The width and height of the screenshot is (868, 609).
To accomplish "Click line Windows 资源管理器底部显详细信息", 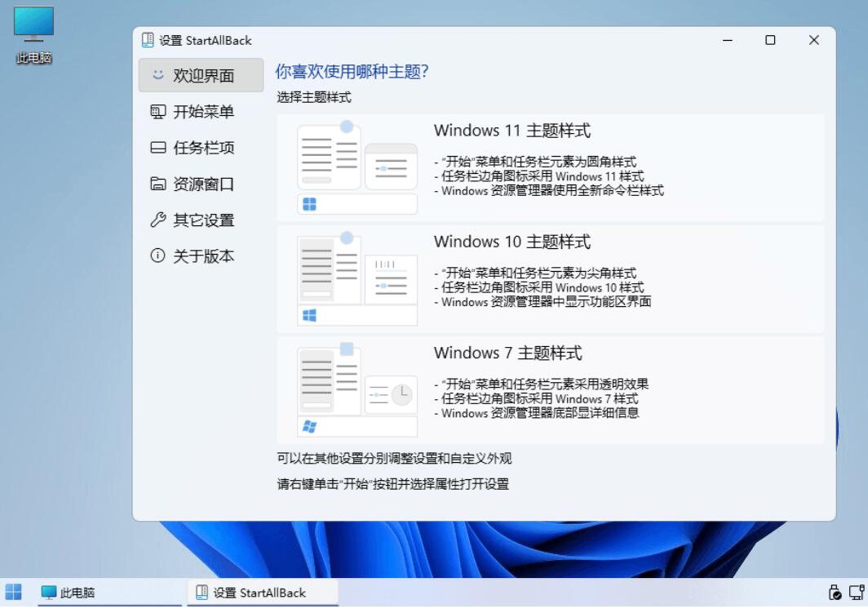I will click(x=537, y=413).
